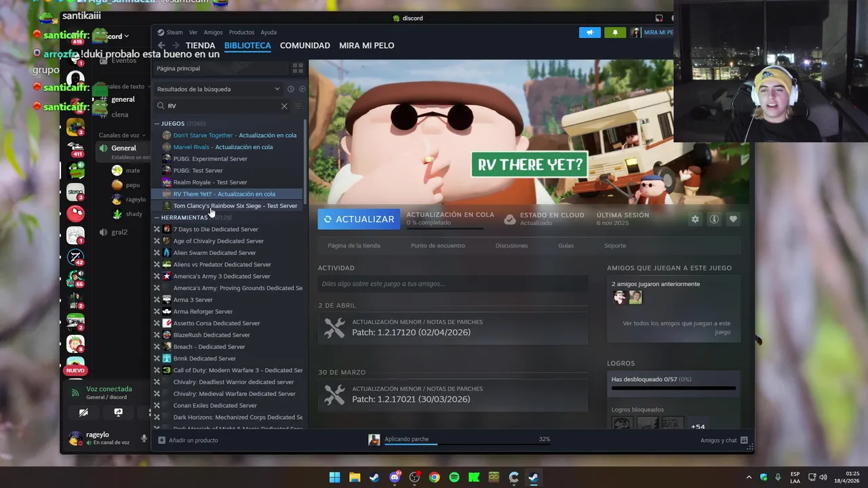Viewport: 868px width, 488px height.
Task: Open Windows Start menu
Action: pos(334,477)
